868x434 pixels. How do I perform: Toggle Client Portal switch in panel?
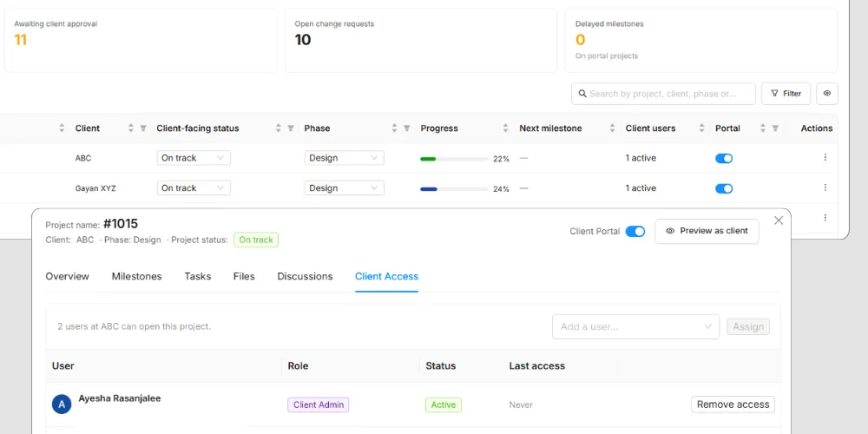pos(635,232)
